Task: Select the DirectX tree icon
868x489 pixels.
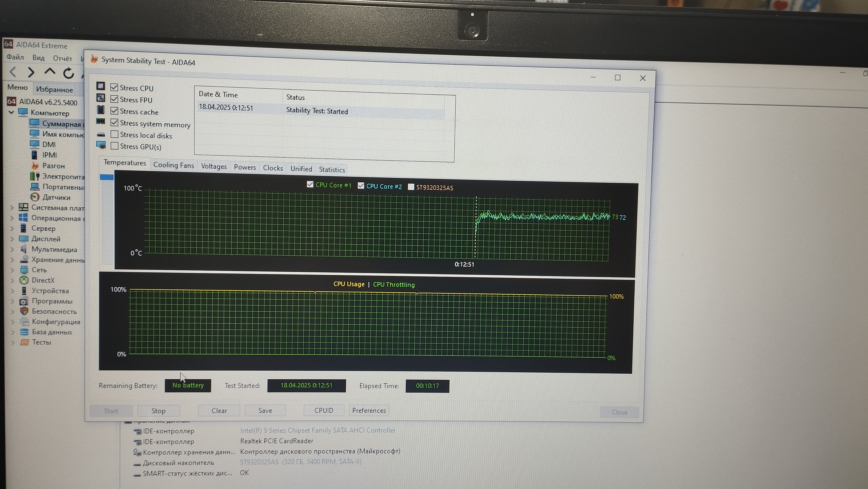Action: (x=24, y=280)
